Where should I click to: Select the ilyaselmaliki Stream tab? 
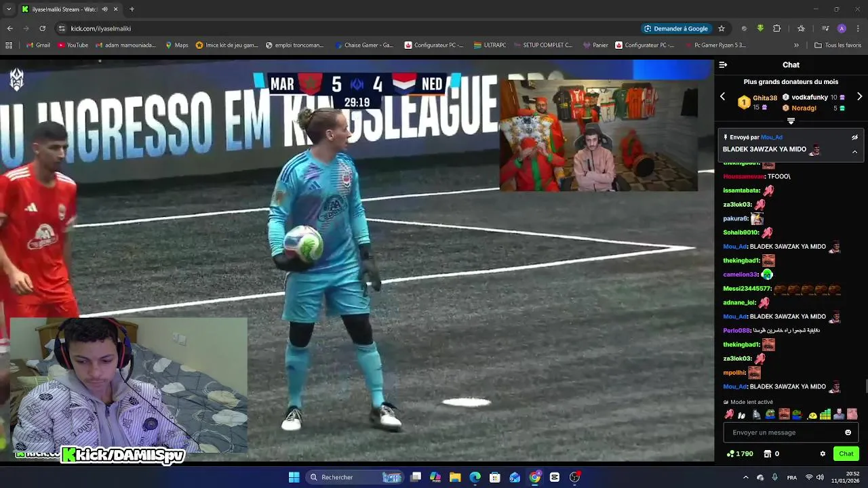pyautogui.click(x=63, y=9)
